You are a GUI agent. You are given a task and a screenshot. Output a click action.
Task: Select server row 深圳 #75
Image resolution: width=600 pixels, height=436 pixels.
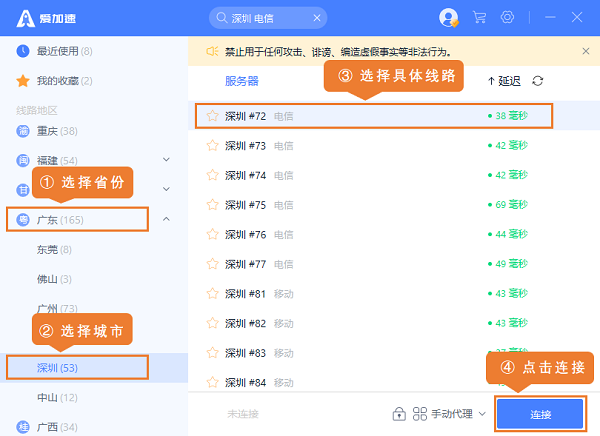394,205
